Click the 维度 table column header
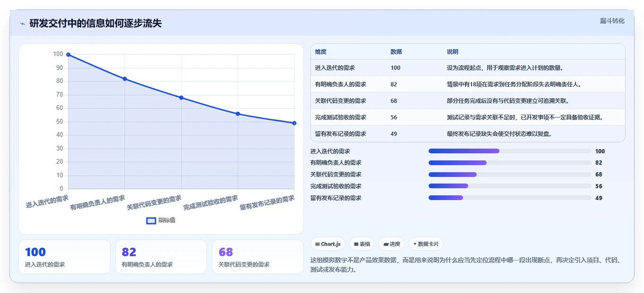 pos(321,52)
